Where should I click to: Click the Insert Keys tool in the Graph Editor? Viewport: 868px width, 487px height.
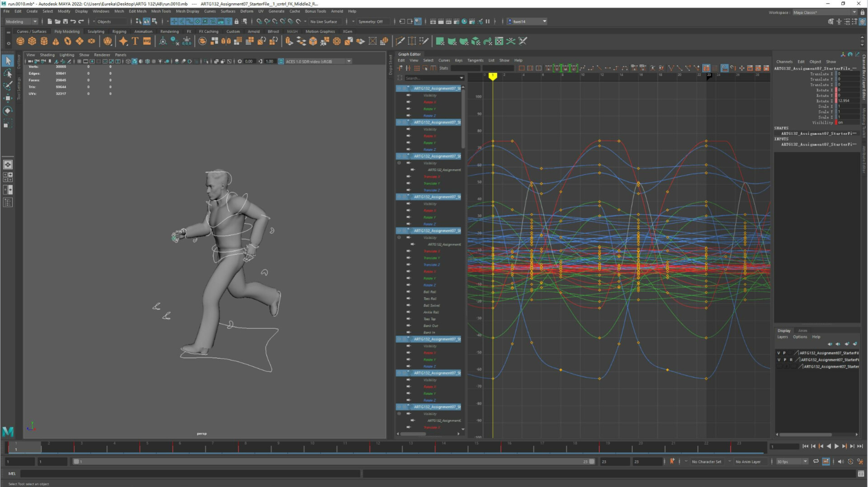pyautogui.click(x=732, y=68)
